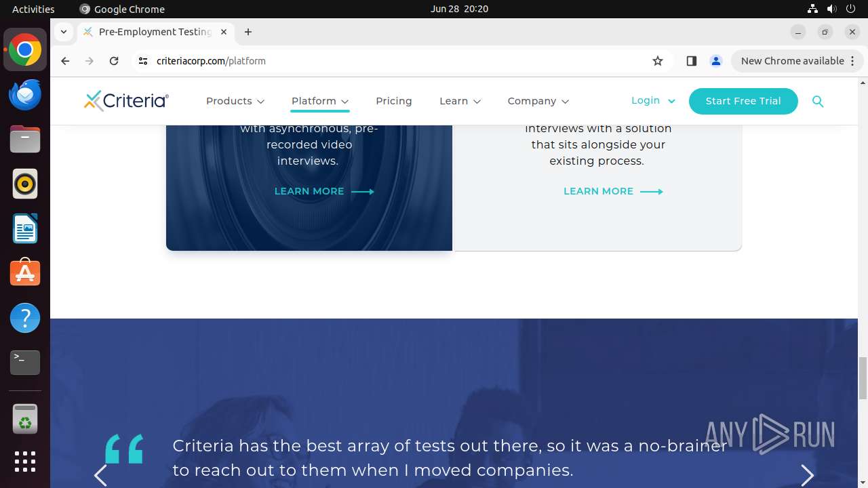Open Terminal from the dock
This screenshot has height=488, width=868.
click(x=25, y=363)
